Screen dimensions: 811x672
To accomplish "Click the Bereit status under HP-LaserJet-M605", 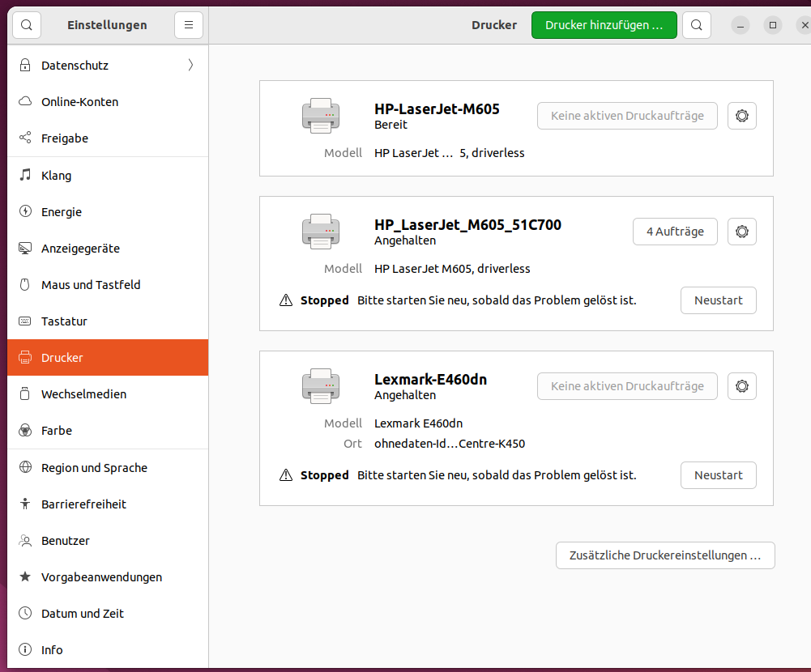I will click(x=391, y=125).
